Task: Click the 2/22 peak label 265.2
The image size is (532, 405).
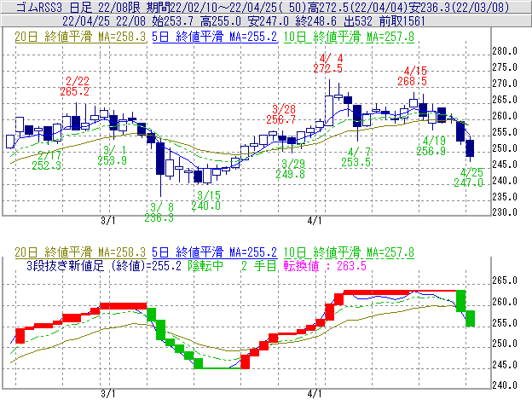Action: [x=75, y=90]
